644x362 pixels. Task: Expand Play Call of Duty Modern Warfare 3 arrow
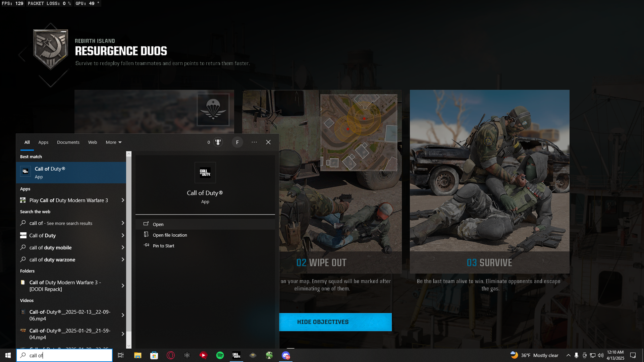tap(123, 200)
